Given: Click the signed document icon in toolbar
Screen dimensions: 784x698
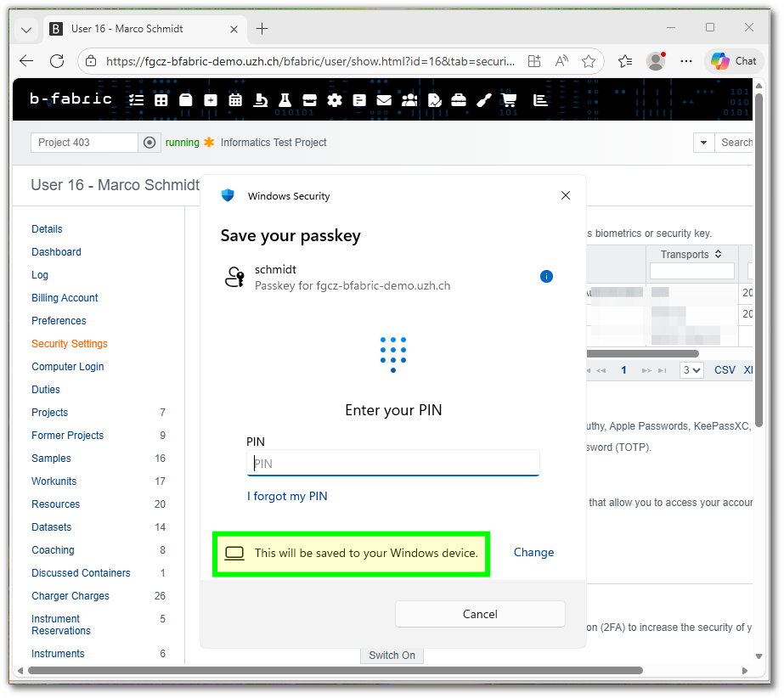Looking at the screenshot, I should 435,100.
